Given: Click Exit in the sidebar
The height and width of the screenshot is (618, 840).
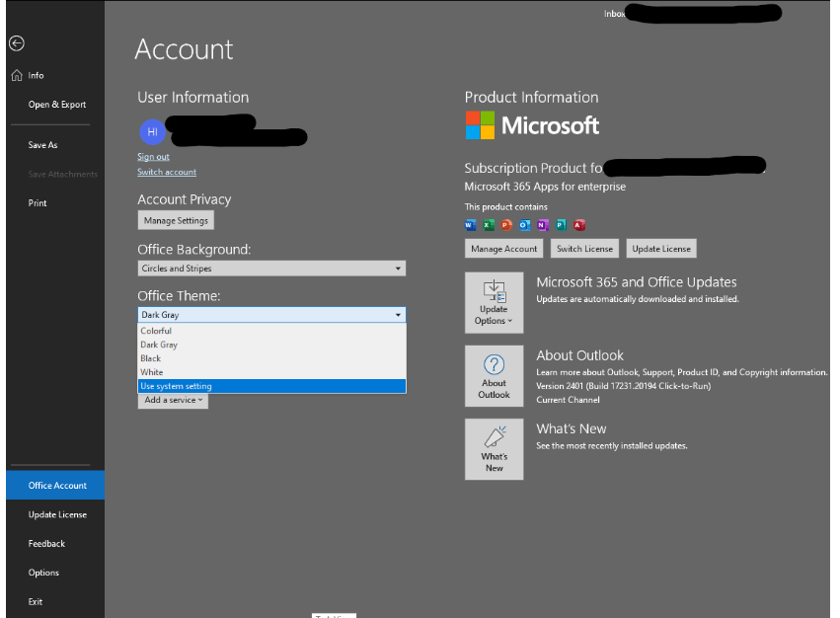Looking at the screenshot, I should [55, 602].
